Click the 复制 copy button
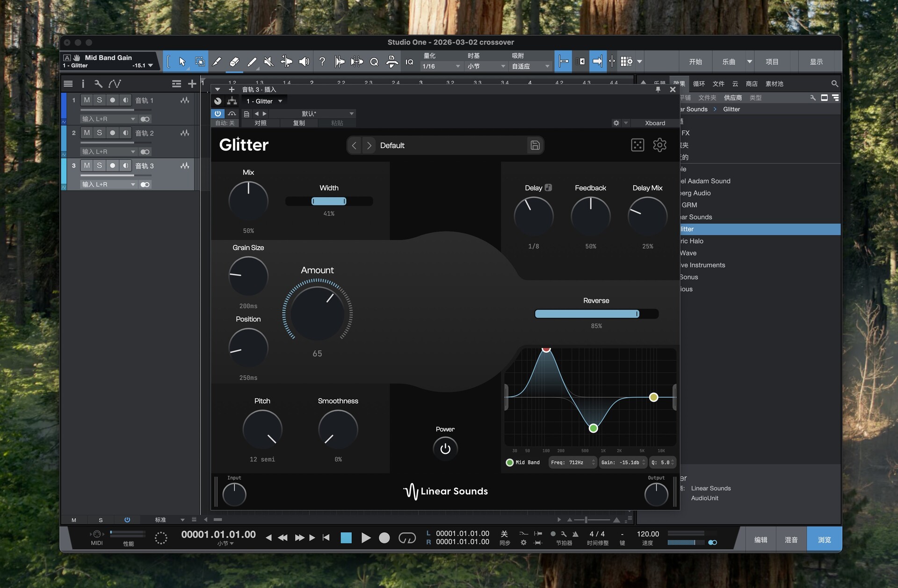Viewport: 898px width, 588px height. pyautogui.click(x=299, y=123)
